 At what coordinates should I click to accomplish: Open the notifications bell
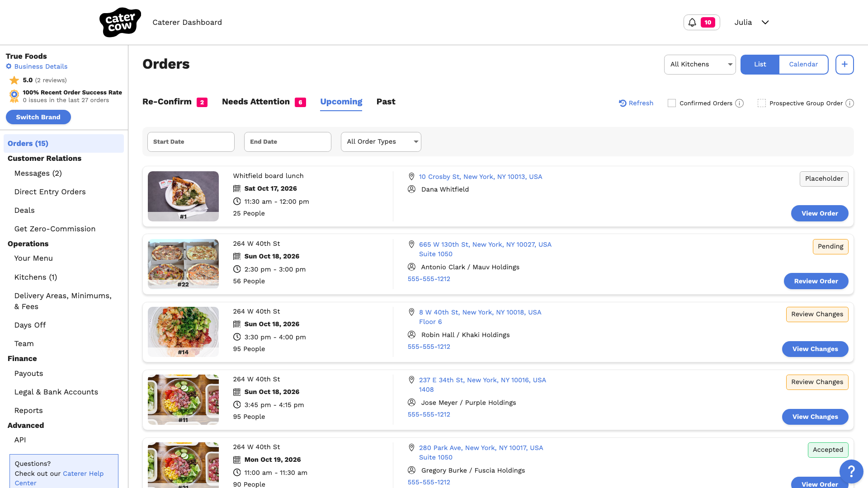coord(702,22)
